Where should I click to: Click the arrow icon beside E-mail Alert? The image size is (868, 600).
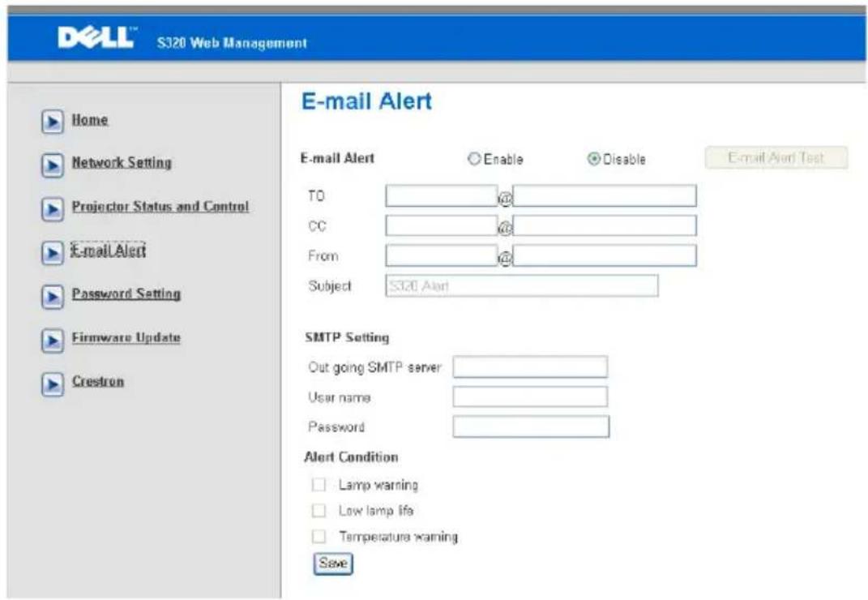tap(53, 253)
